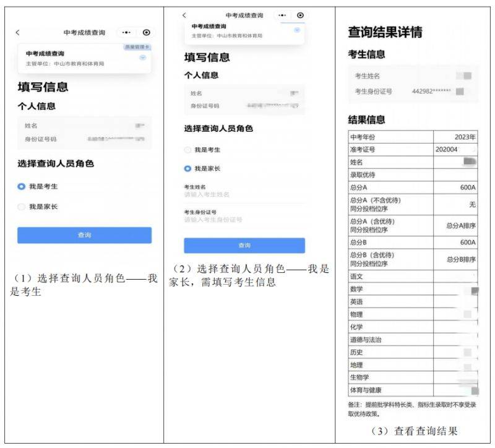Screen dimensions: 495x448
Task: Choose 我是考生 radio button on the step (2) screen
Action: [188, 150]
